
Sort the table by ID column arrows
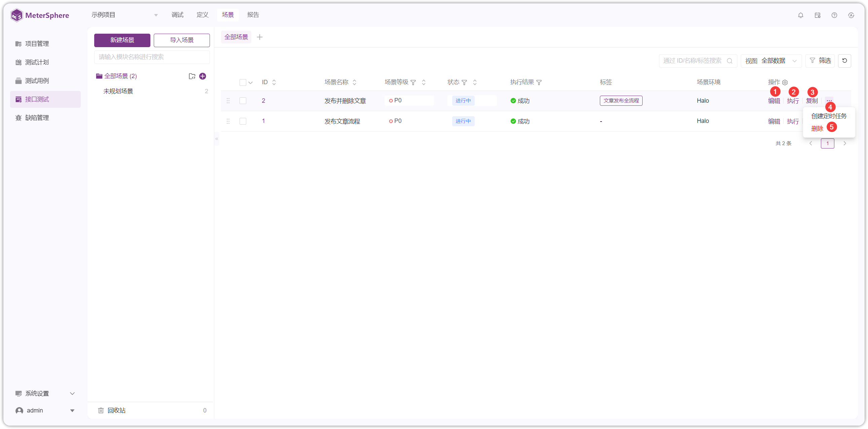click(x=274, y=82)
